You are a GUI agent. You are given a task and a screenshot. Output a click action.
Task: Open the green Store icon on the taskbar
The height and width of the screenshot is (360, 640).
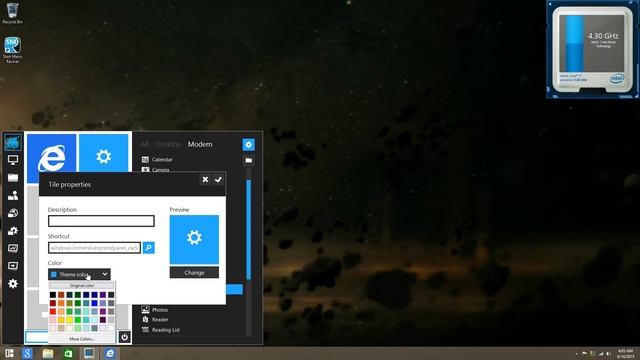click(68, 353)
